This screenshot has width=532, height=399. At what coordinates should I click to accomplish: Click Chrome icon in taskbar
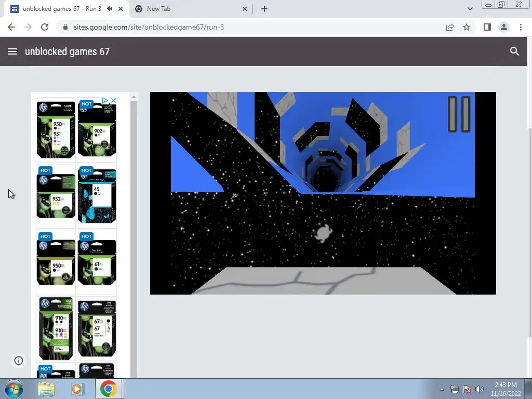pyautogui.click(x=108, y=389)
